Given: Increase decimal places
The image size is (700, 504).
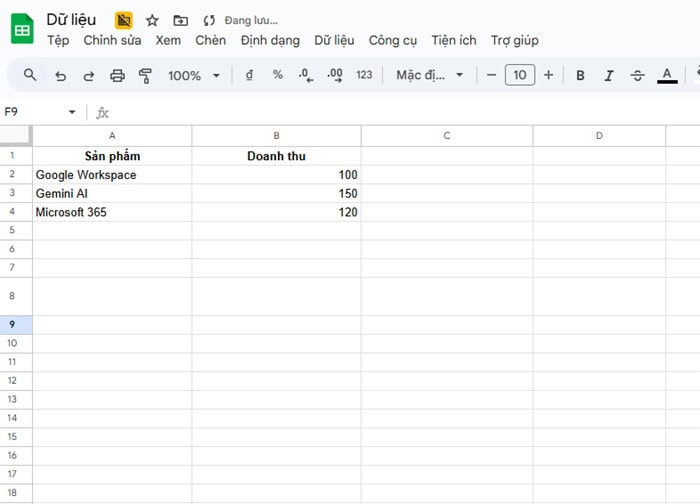Looking at the screenshot, I should [335, 75].
